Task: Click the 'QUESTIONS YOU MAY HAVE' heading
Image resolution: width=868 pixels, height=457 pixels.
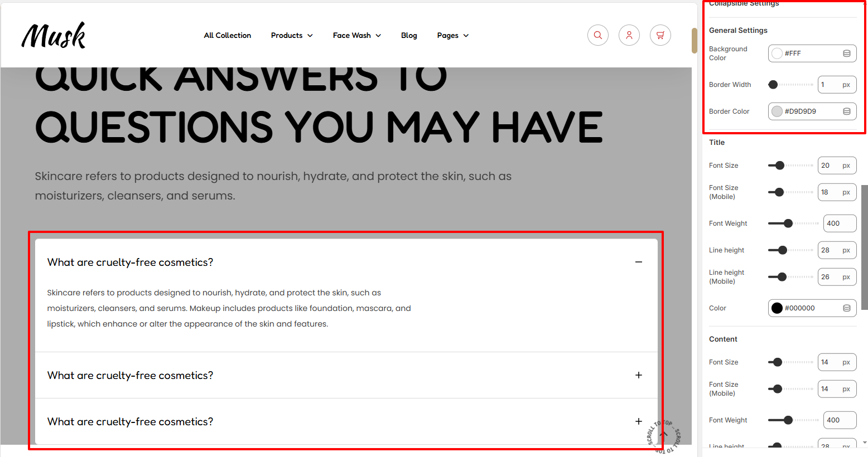Action: pos(319,127)
